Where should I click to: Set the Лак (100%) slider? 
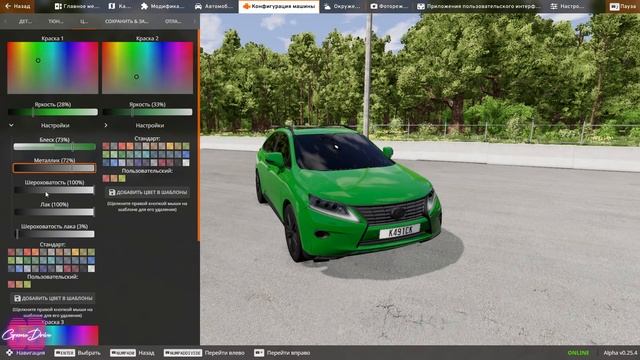tap(54, 212)
